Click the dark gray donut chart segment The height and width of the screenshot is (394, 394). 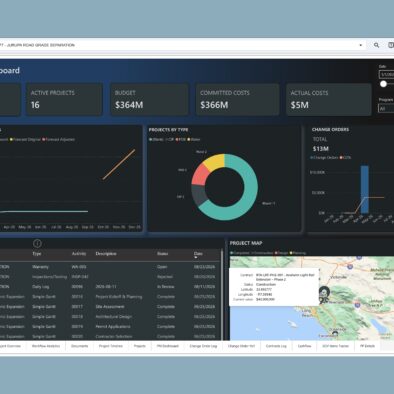[x=199, y=195]
